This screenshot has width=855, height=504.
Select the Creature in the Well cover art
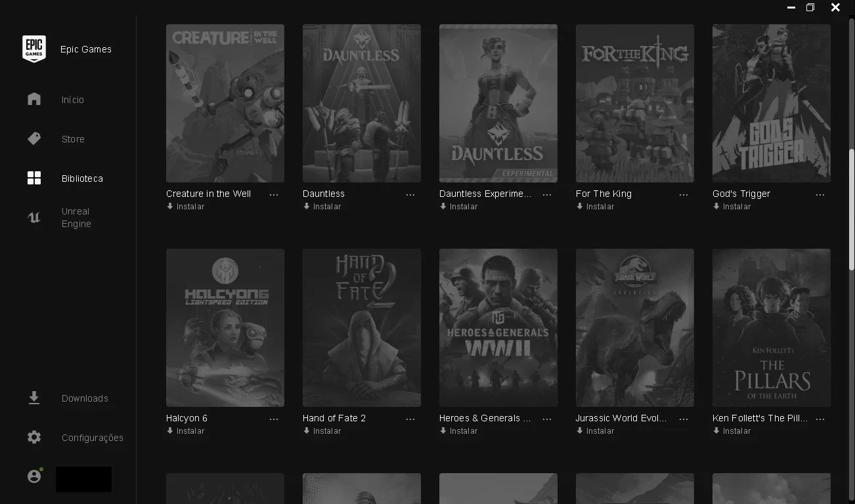click(x=225, y=103)
